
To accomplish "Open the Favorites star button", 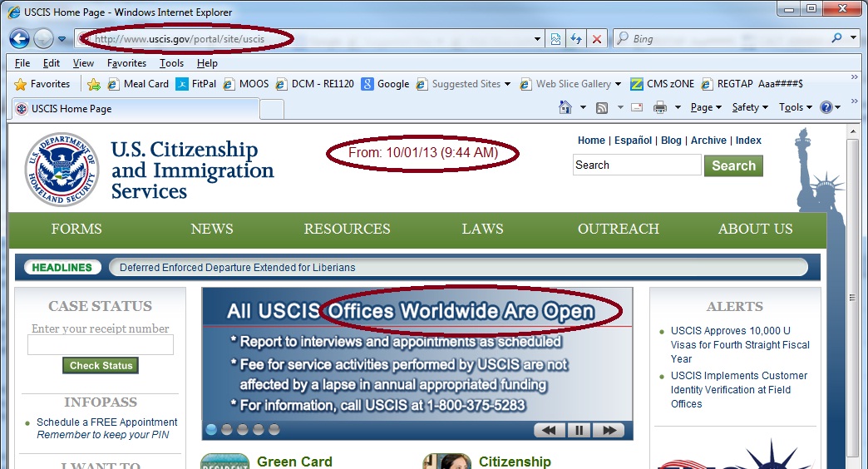I will [42, 84].
